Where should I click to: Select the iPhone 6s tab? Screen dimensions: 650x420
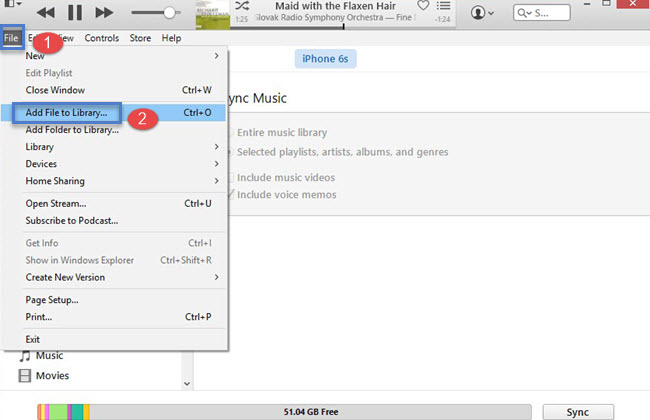[325, 59]
